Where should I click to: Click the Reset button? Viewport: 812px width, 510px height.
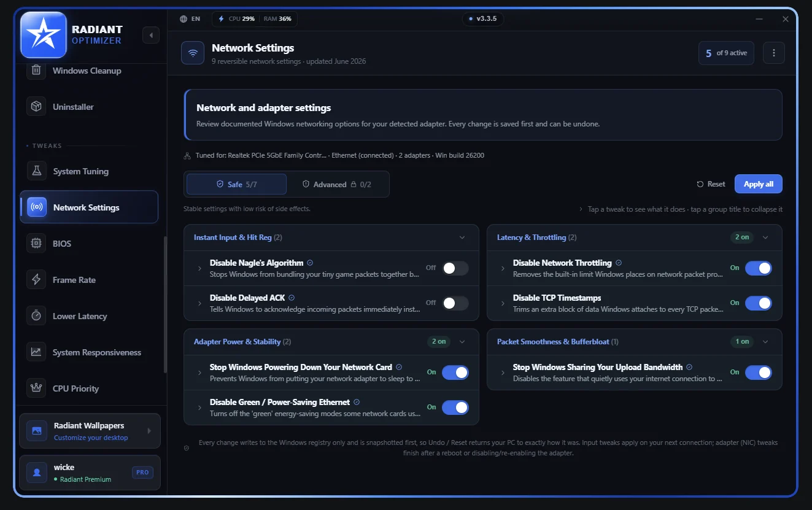(x=711, y=184)
